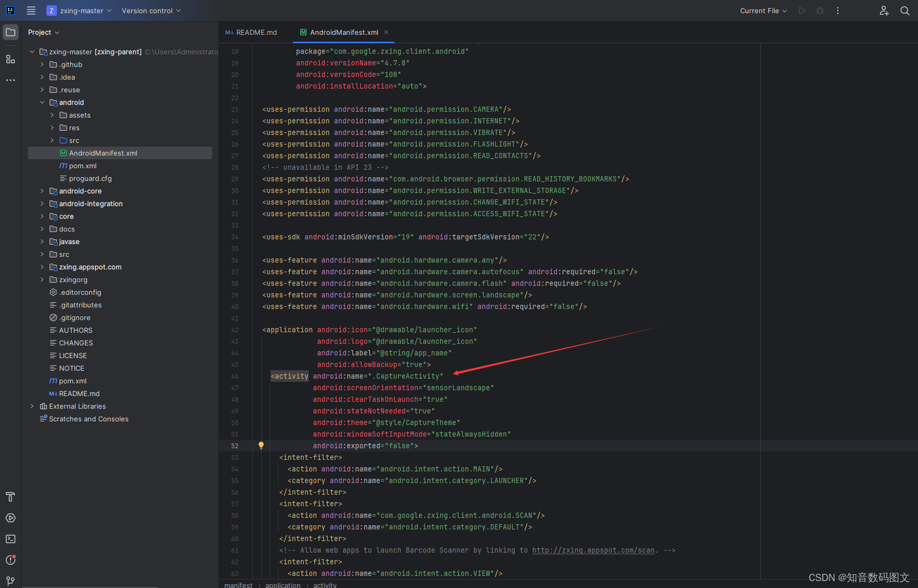
Task: Expand the External Libraries node
Action: click(32, 406)
